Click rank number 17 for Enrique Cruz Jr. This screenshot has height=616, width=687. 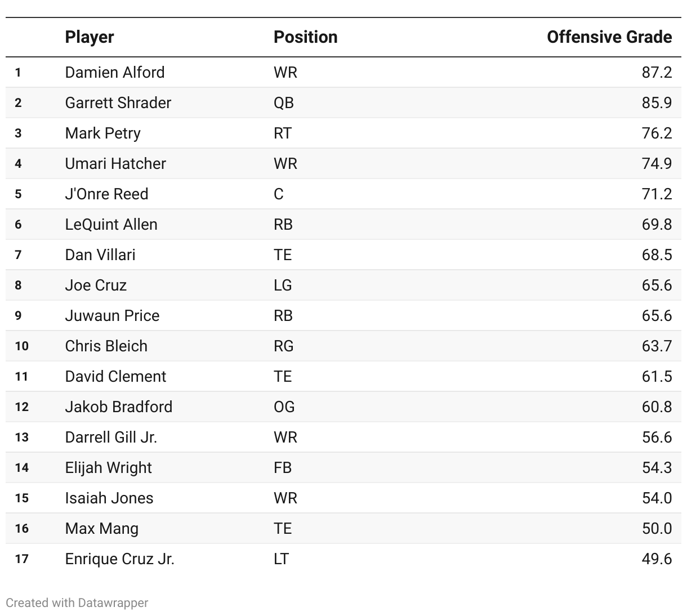click(x=21, y=559)
